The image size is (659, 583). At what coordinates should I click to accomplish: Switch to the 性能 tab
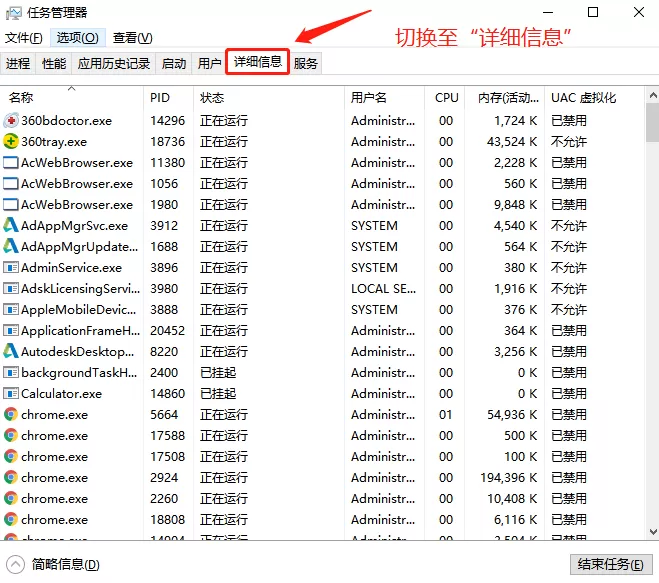[x=54, y=63]
